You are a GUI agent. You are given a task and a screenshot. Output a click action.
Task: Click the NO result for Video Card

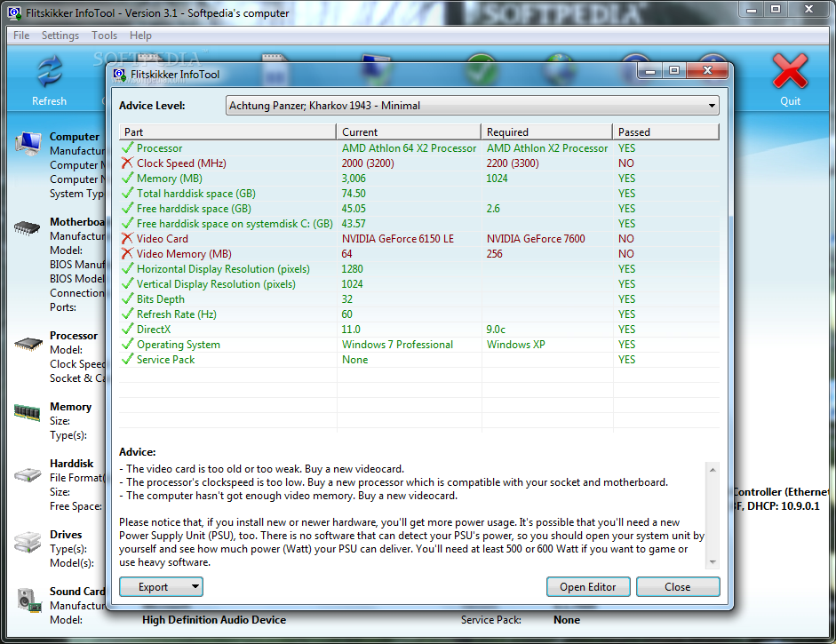coord(626,239)
